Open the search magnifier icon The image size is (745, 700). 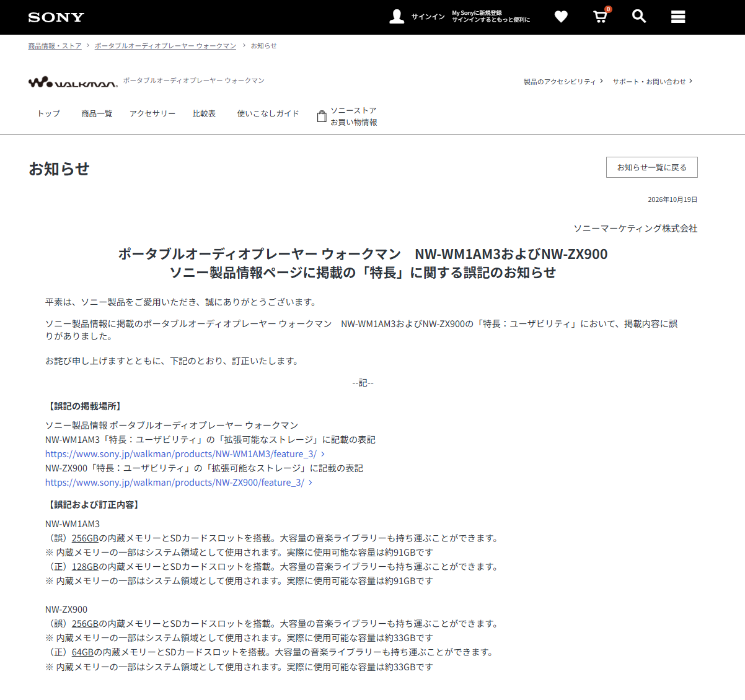click(x=639, y=17)
